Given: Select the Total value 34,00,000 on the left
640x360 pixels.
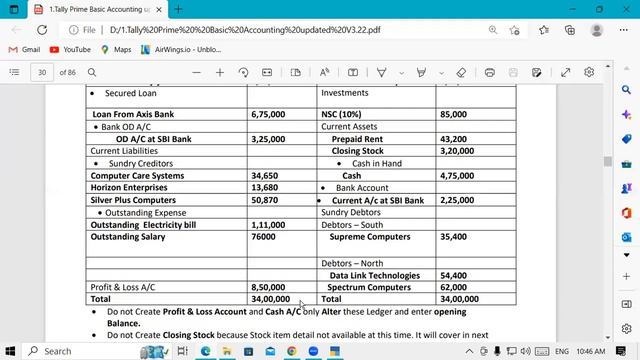Looking at the screenshot, I should click(x=271, y=299).
